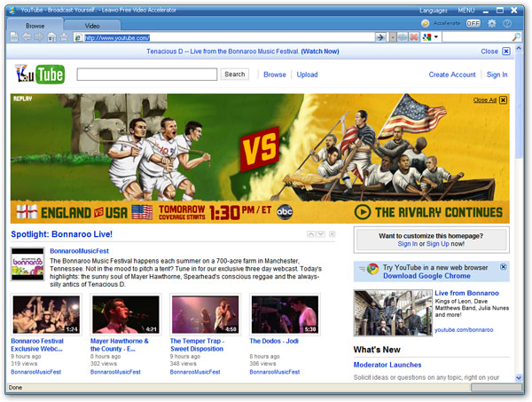Move Spotlight module down with arrow
This screenshot has height=402, width=532.
point(321,234)
